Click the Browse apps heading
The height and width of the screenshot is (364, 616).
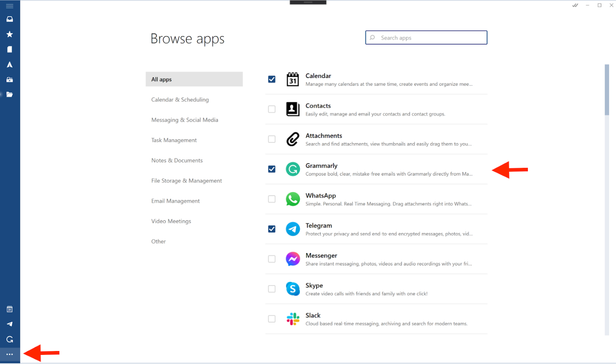coord(187,39)
